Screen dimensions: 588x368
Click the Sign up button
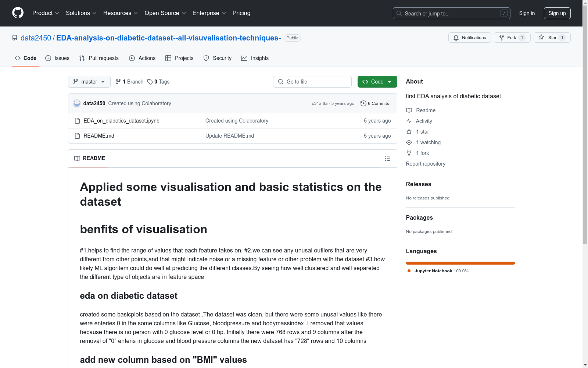pyautogui.click(x=557, y=13)
